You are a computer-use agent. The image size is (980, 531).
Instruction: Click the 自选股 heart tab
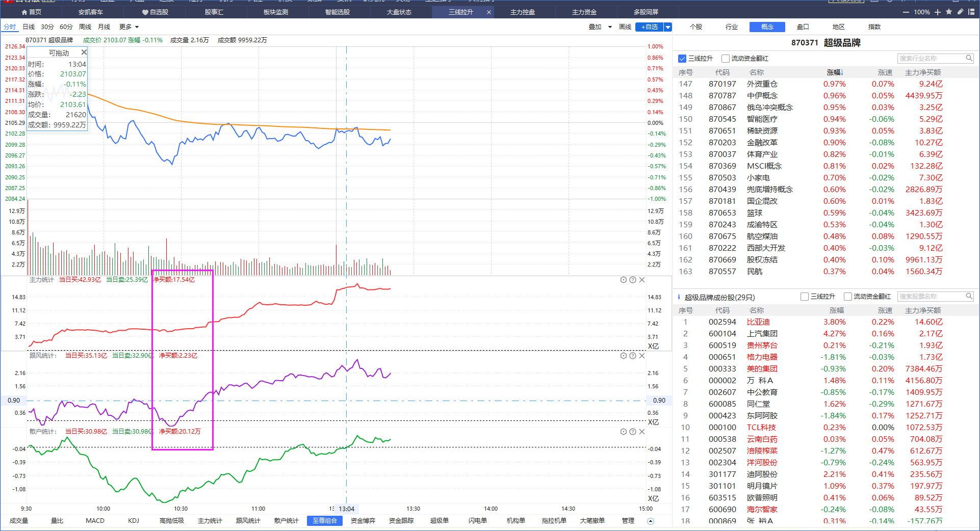[155, 12]
